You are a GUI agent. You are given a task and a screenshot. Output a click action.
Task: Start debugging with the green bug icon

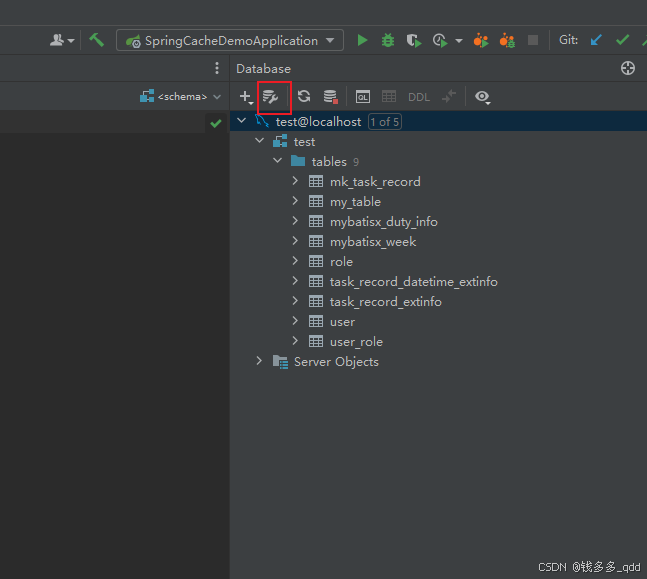[388, 40]
